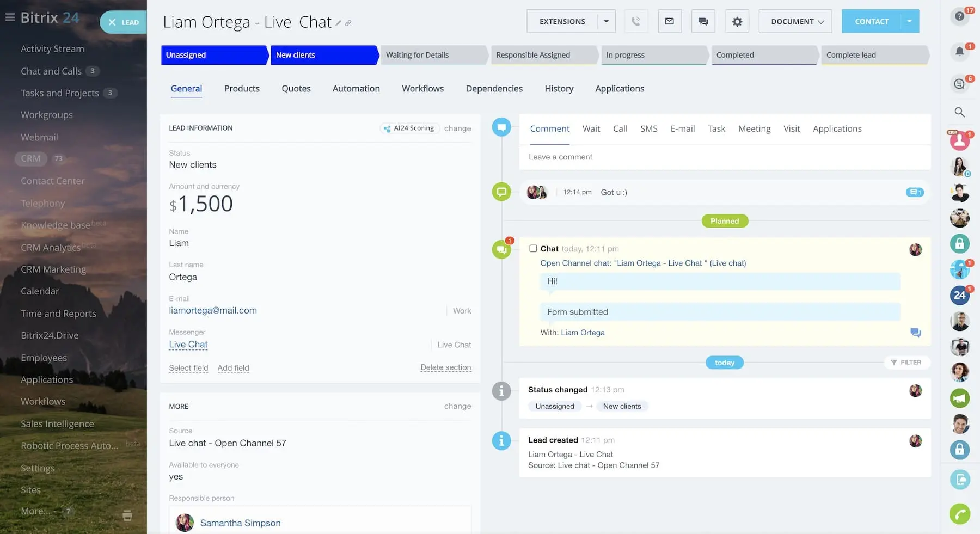Select the Meeting tab in timeline
This screenshot has width=980, height=534.
click(754, 129)
